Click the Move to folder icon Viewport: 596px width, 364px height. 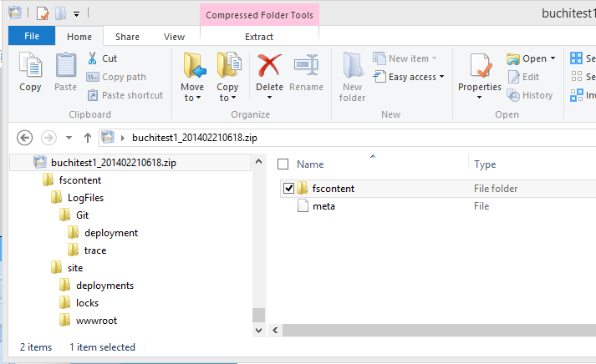tap(194, 65)
